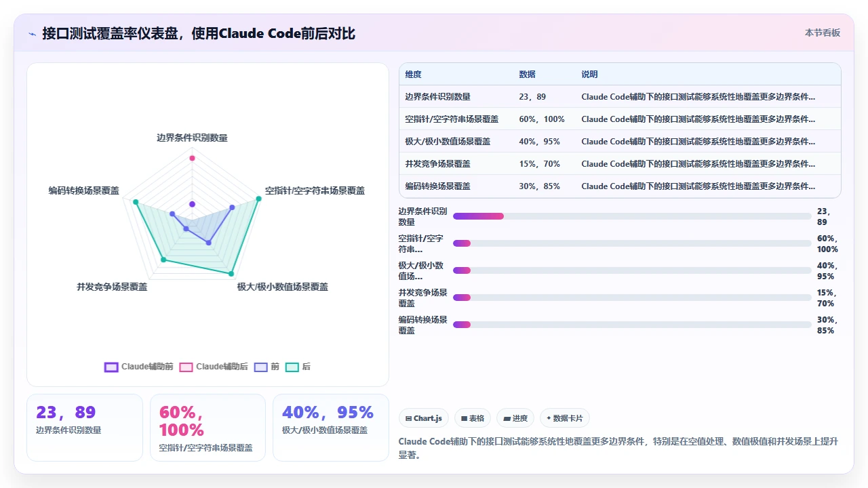Click the 23，89 data card
Image resolution: width=868 pixels, height=488 pixels.
coord(85,428)
